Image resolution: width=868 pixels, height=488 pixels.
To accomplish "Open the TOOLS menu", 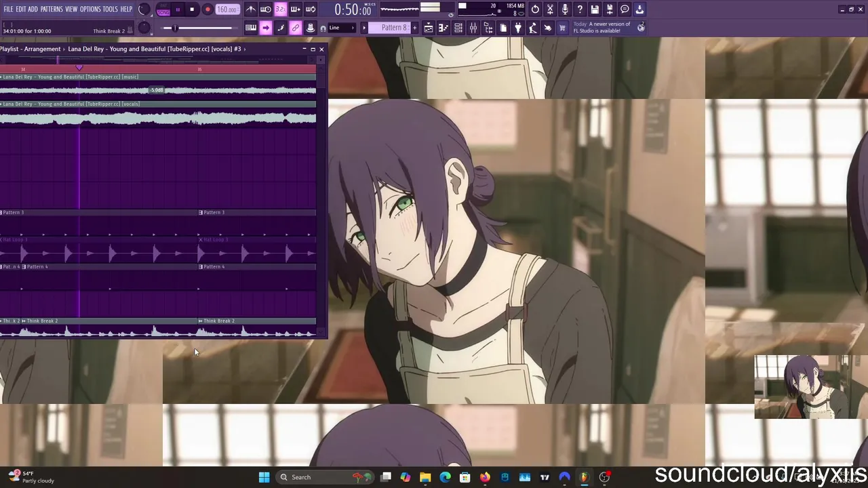I will tap(111, 9).
